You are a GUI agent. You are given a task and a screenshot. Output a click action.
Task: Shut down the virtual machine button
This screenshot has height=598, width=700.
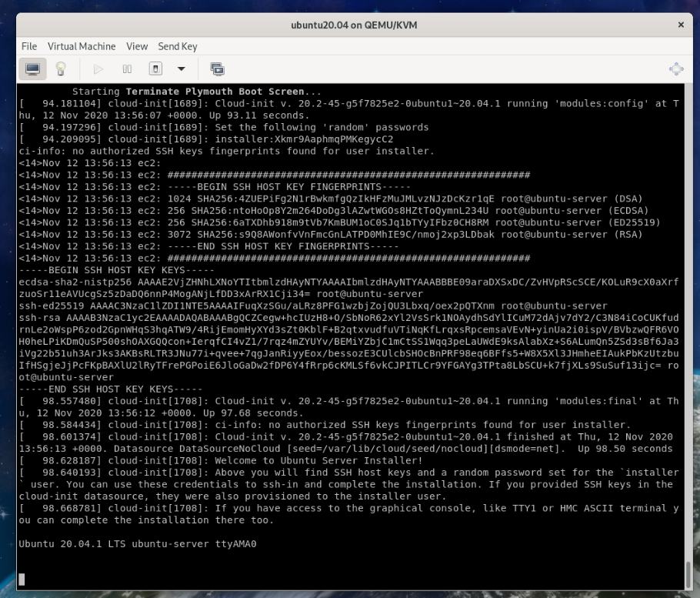click(155, 68)
